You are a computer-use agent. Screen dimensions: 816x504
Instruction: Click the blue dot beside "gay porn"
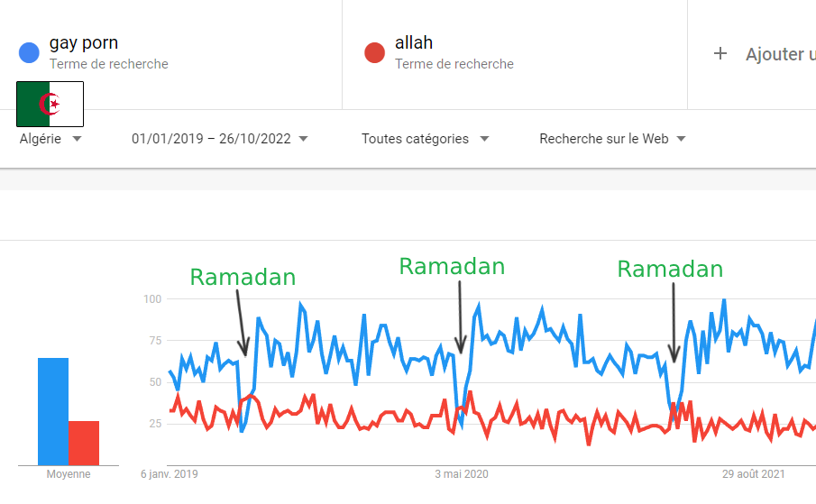tap(29, 53)
